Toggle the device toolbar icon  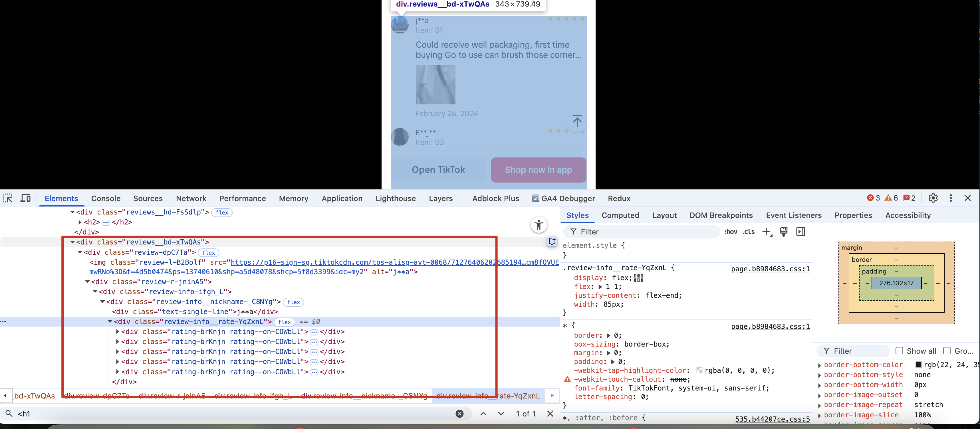[x=25, y=198]
